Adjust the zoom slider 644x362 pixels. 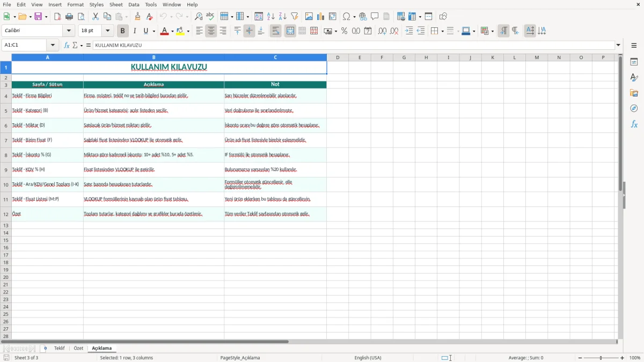[x=601, y=358]
